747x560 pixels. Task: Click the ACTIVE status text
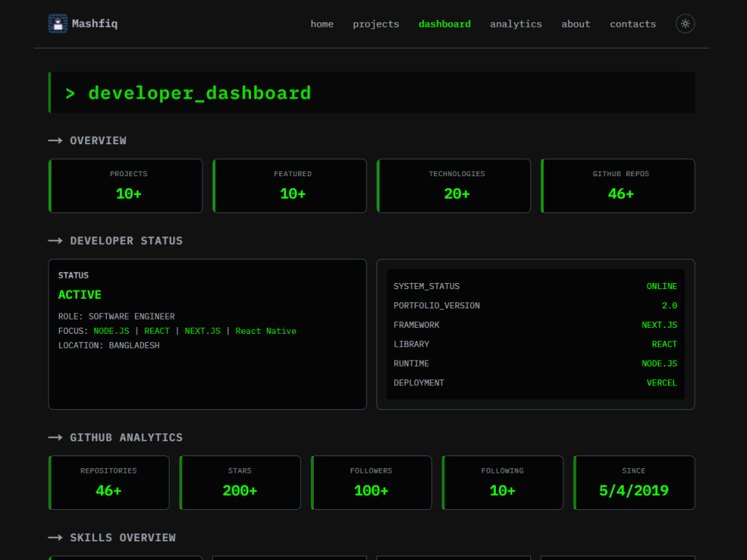coord(80,295)
